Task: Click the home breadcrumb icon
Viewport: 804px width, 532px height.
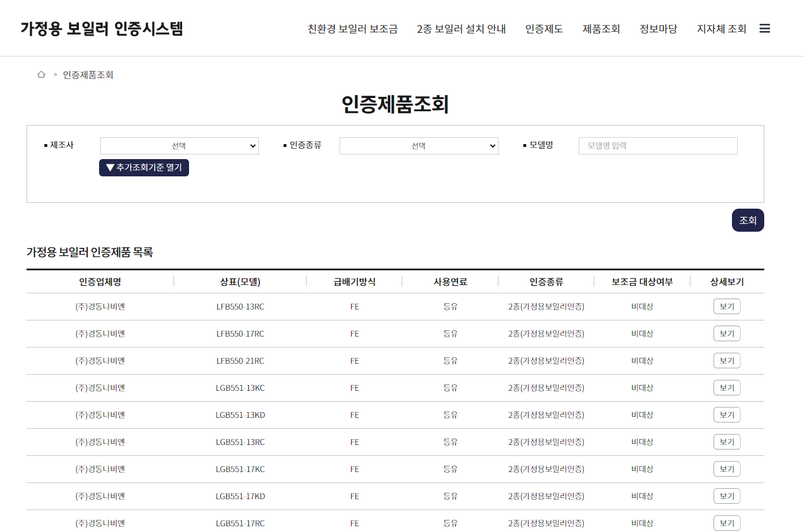Action: pos(40,74)
